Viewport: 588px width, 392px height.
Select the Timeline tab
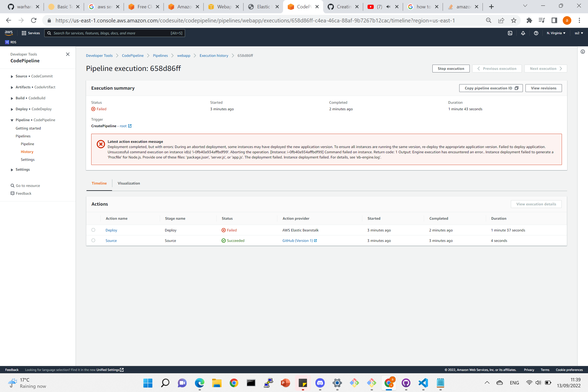pyautogui.click(x=99, y=183)
